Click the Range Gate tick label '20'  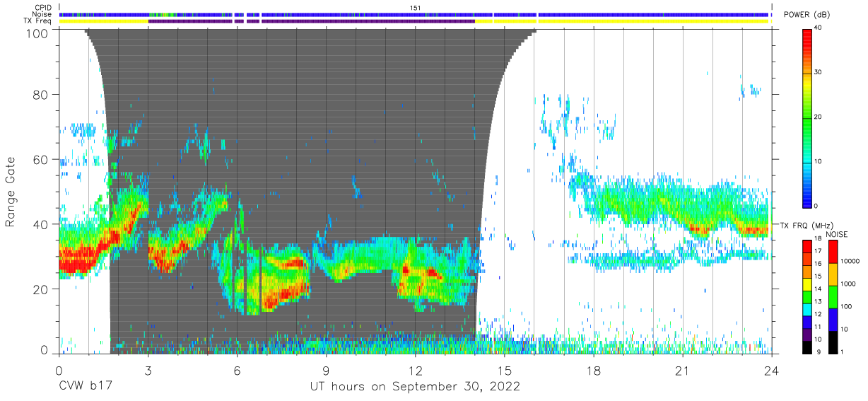41,289
